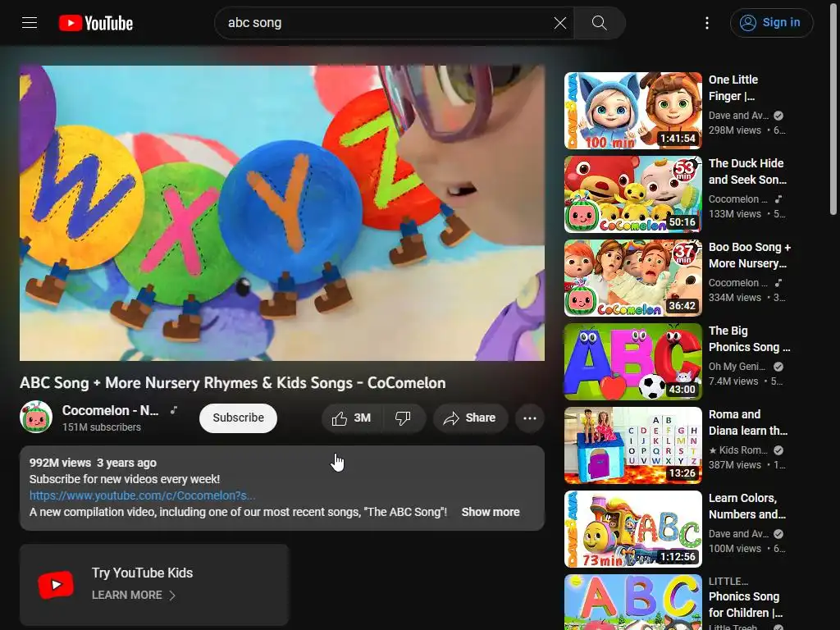Open the Cocomelon - N... channel name
The image size is (840, 630).
tap(111, 410)
